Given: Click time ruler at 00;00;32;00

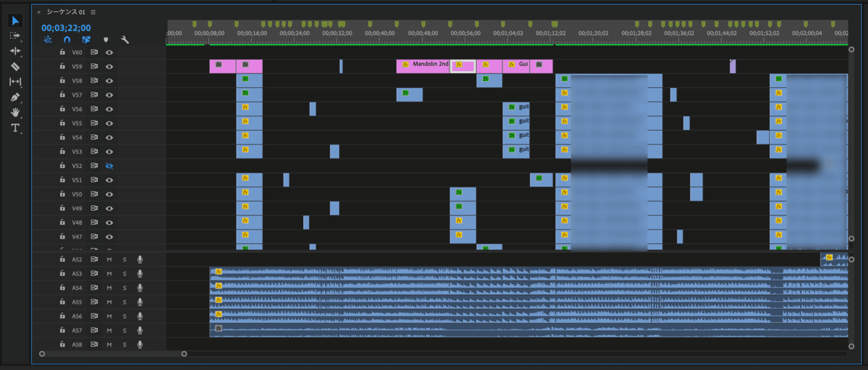Looking at the screenshot, I should point(337,33).
